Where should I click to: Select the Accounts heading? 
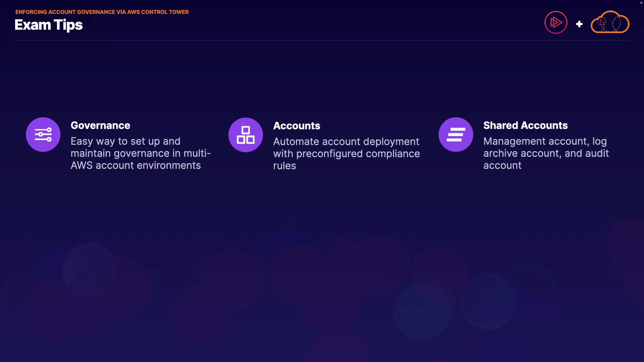coord(297,126)
